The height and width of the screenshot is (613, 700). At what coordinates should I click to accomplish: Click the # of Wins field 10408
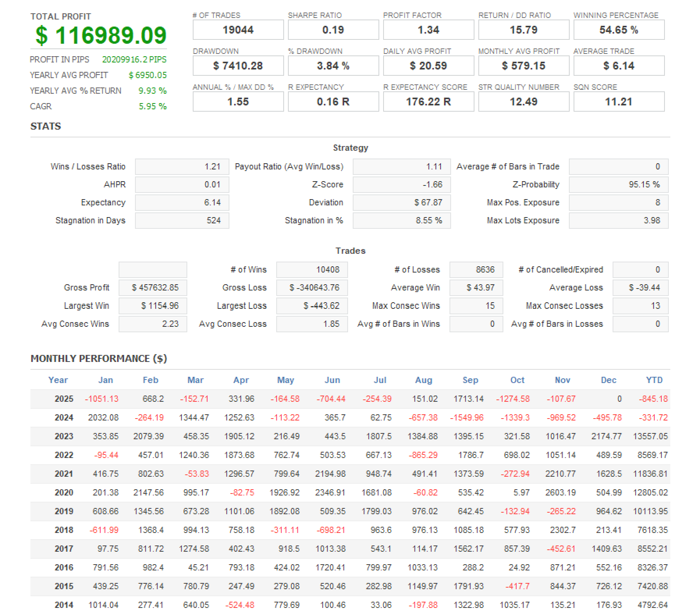312,270
